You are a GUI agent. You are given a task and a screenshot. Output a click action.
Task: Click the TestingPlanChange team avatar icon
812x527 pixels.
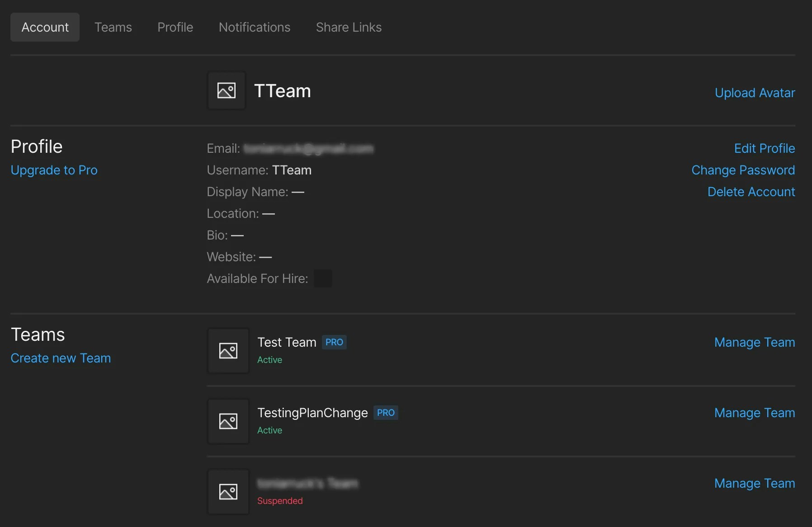[x=228, y=421]
